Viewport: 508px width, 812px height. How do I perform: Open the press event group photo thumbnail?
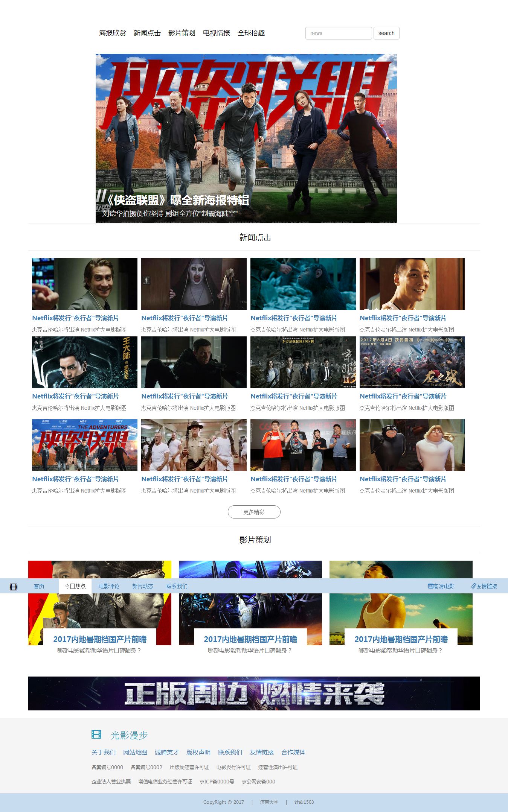point(303,445)
